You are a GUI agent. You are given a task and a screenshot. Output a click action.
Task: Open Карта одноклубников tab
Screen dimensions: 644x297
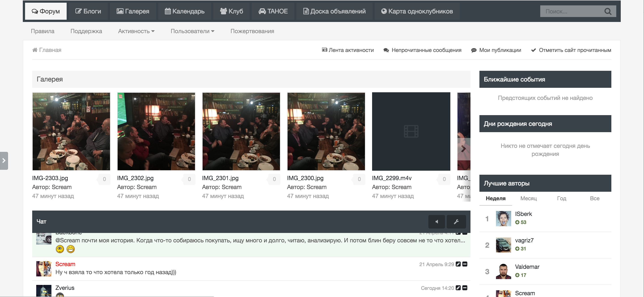point(417,11)
